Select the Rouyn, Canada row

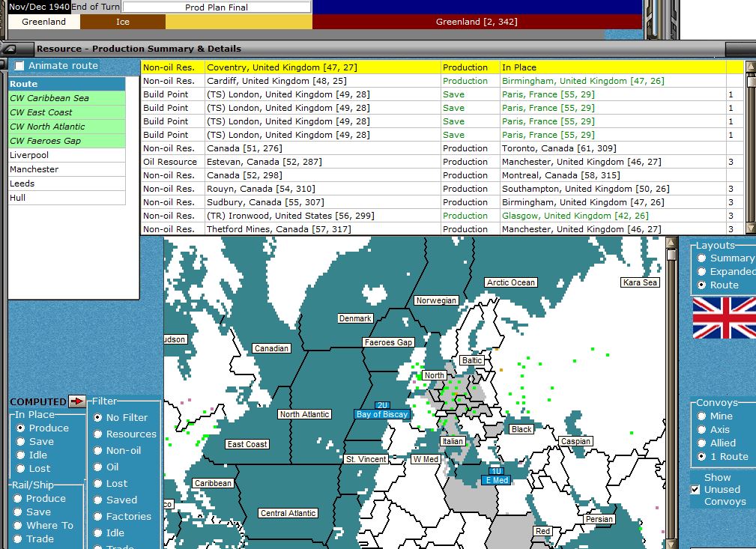click(x=442, y=189)
